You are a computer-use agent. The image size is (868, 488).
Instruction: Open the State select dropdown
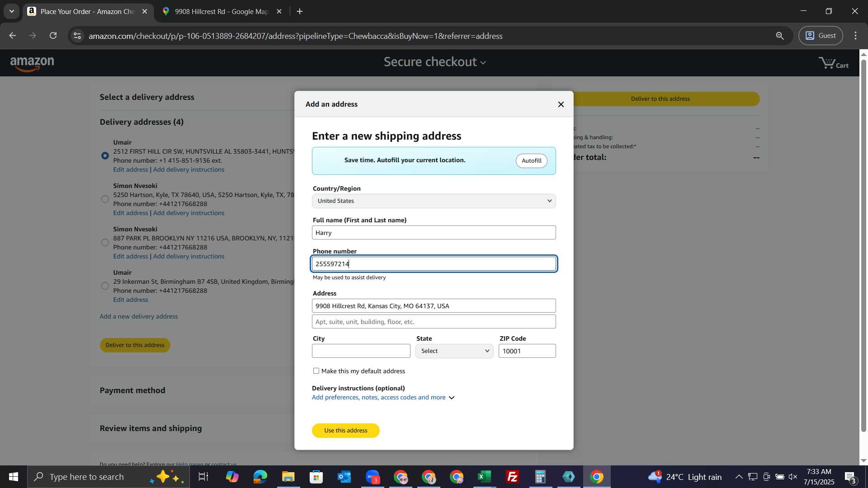[454, 351]
